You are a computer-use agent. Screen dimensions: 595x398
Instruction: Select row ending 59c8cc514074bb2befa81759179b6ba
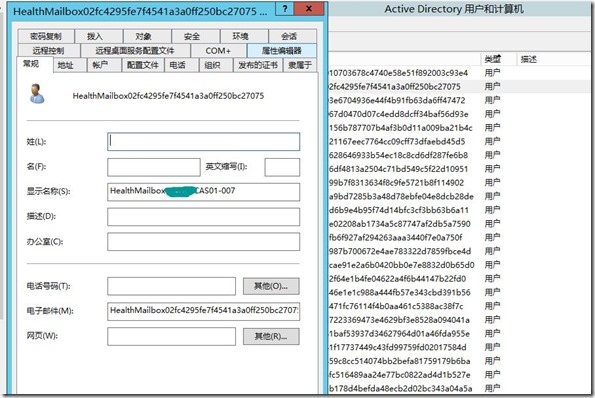click(459, 361)
